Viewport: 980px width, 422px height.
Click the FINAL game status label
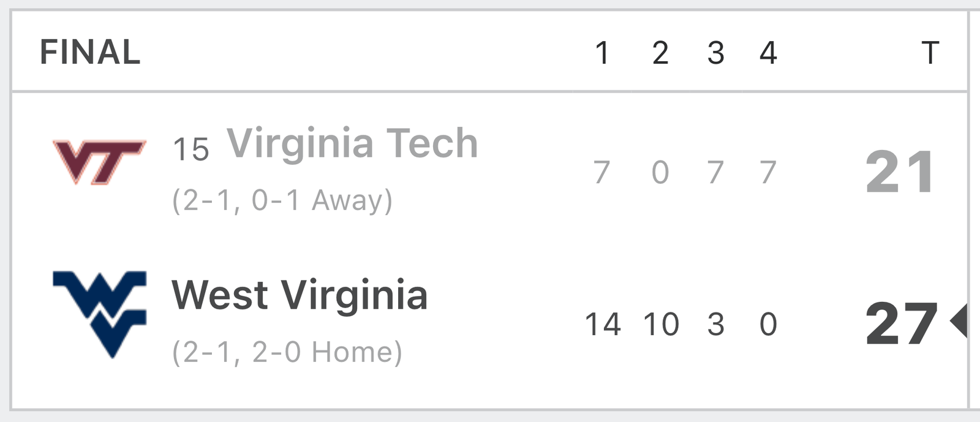(90, 52)
